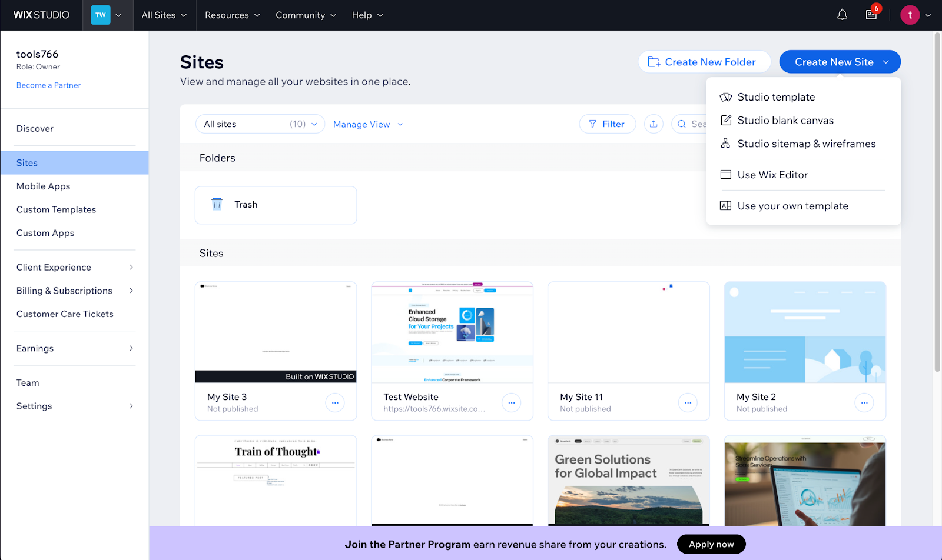Click the Trash folder icon
The image size is (942, 560).
click(x=217, y=204)
